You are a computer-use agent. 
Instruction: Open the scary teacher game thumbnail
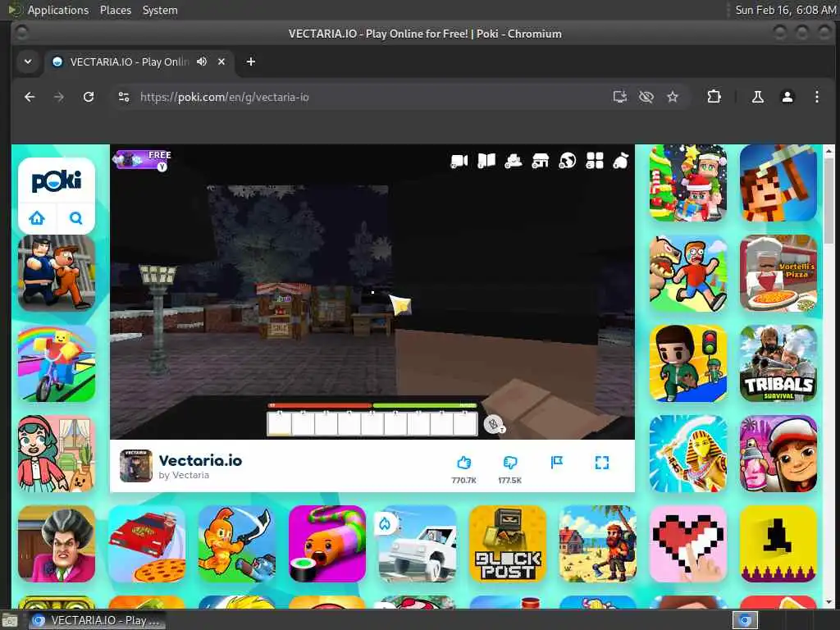[57, 544]
